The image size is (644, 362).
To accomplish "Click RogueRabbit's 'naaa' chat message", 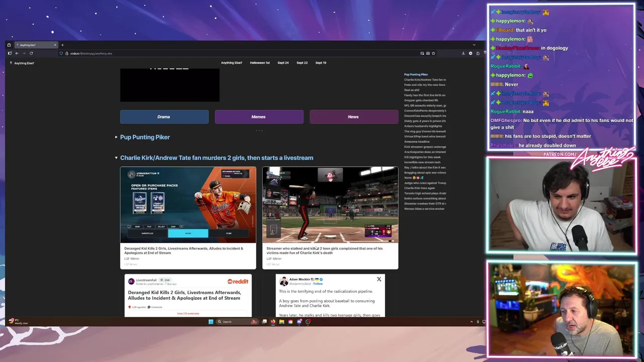I will pyautogui.click(x=527, y=112).
